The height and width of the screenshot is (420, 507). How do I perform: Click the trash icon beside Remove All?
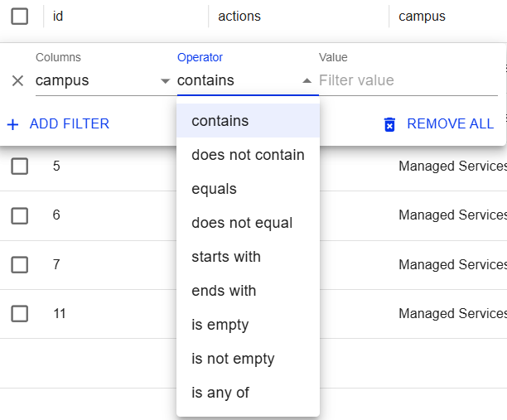click(389, 124)
